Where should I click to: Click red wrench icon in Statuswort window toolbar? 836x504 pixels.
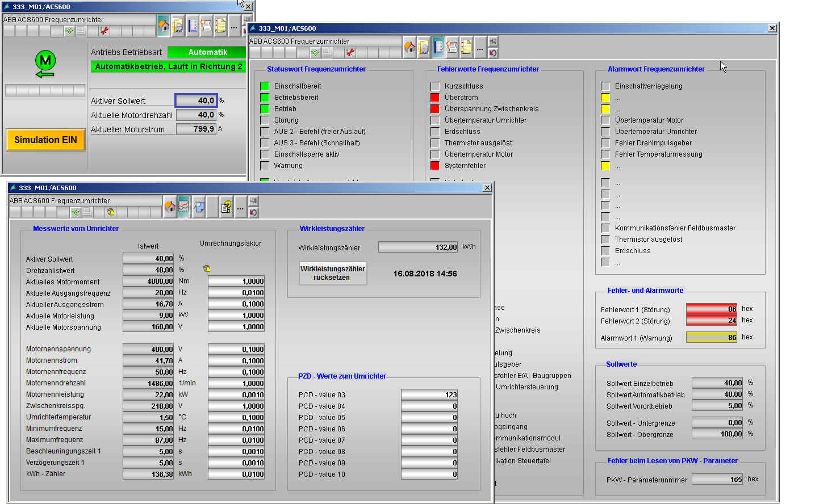350,52
